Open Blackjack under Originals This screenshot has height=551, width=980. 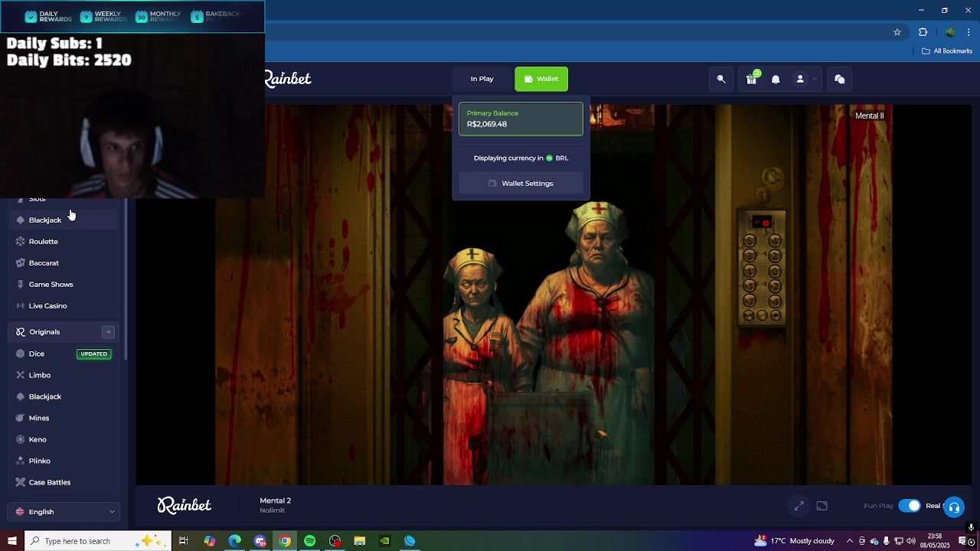click(x=64, y=397)
